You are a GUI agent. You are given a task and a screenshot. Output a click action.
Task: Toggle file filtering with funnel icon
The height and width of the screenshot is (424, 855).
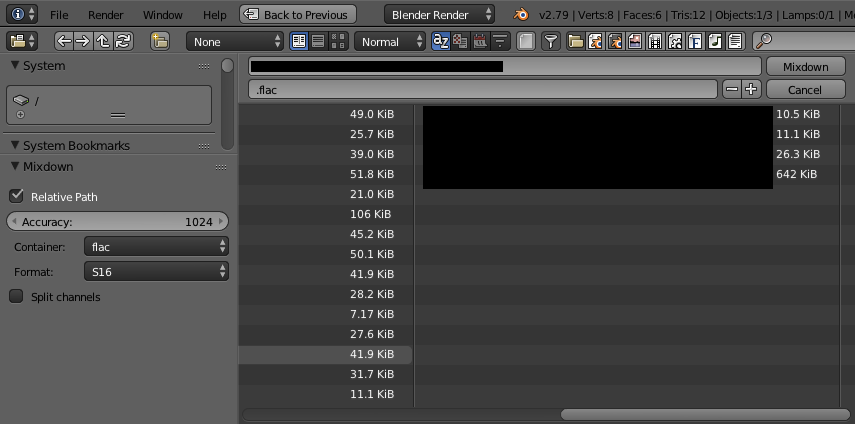point(551,41)
